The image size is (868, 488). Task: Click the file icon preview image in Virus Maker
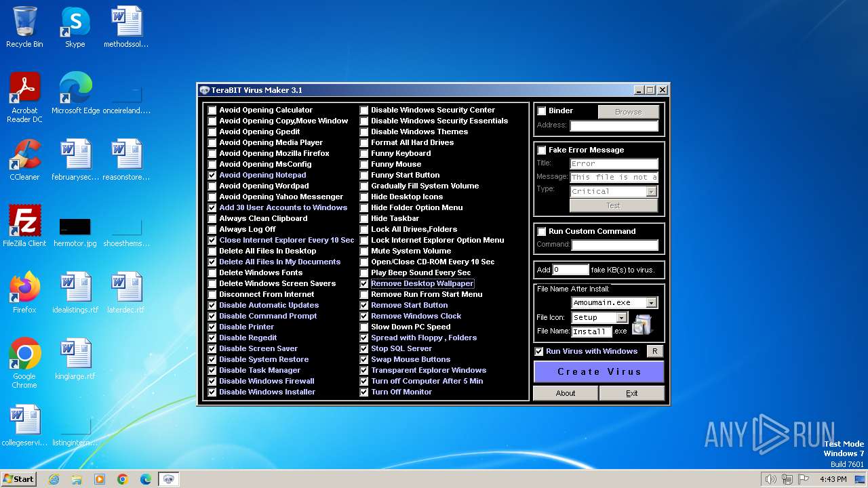(642, 325)
